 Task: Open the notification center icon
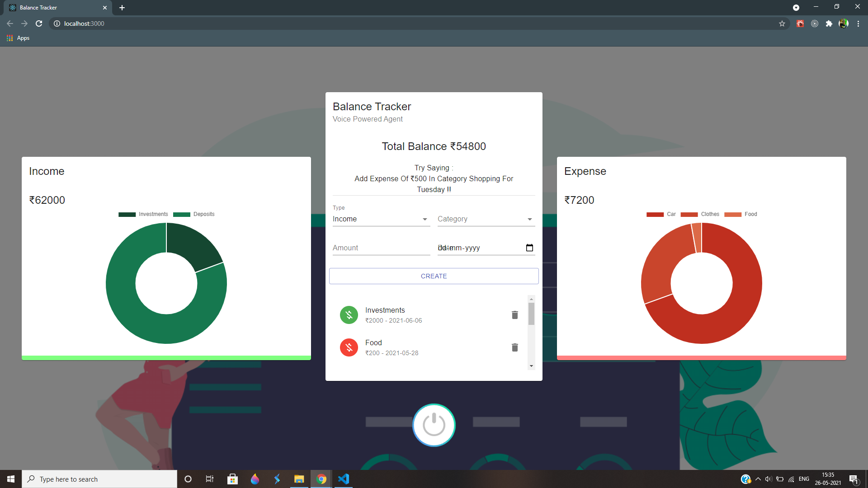pyautogui.click(x=854, y=479)
